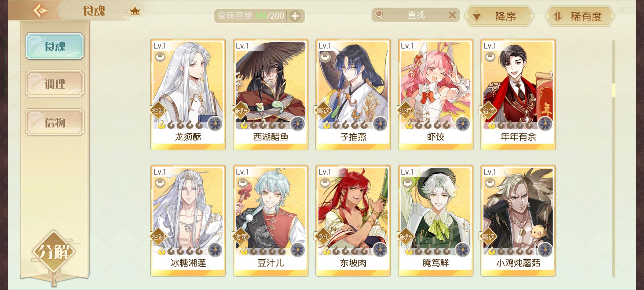Screen dimensions: 644x290
Task: Select the 东坡肉 character card
Action: 353,220
